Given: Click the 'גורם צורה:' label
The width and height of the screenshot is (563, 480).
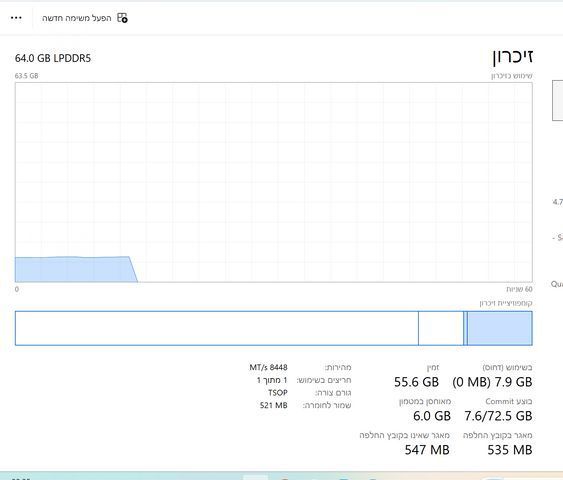Looking at the screenshot, I should pyautogui.click(x=333, y=393).
